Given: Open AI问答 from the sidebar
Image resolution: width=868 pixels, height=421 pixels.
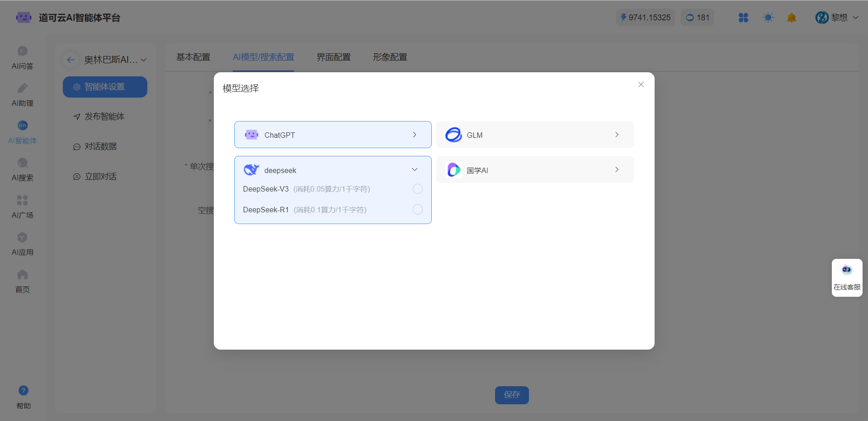Looking at the screenshot, I should (23, 58).
